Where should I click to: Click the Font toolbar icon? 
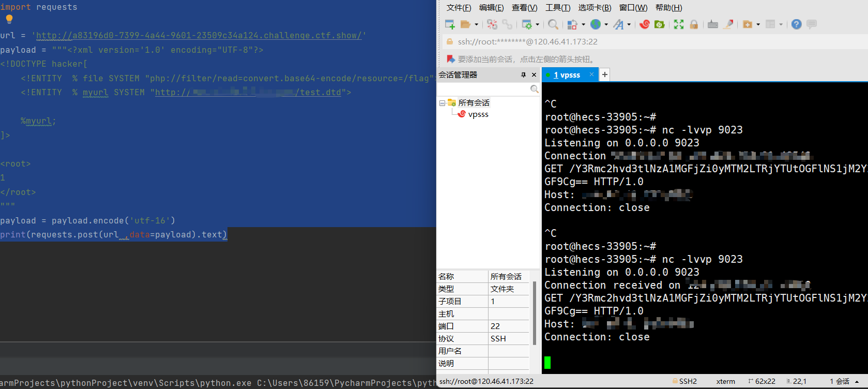click(x=618, y=24)
